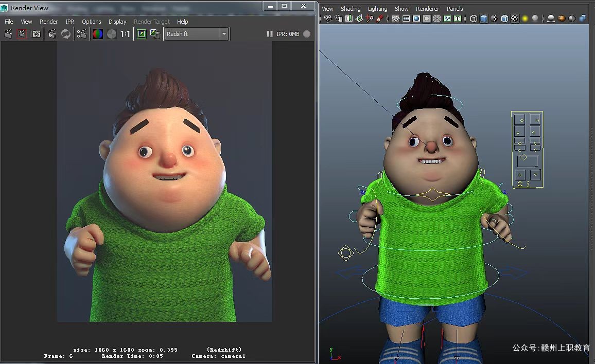Toggle the Field Chart overlay
Viewport: 595px width, 364px height.
437,18
